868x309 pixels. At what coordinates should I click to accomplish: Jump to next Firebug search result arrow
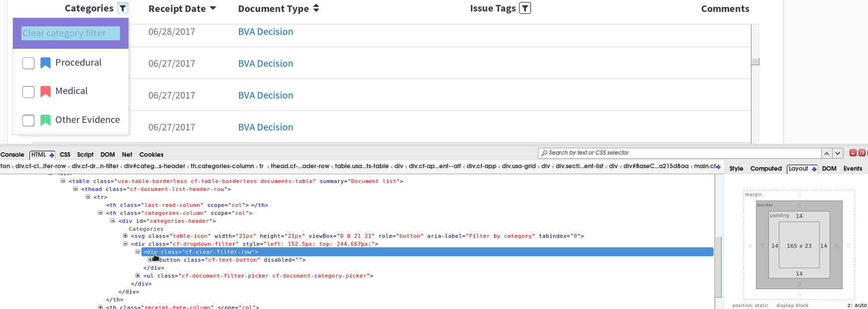coord(838,153)
